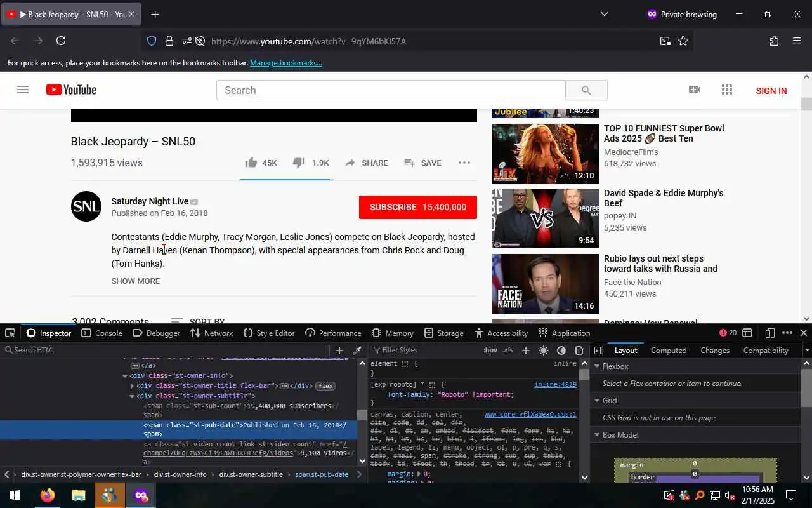Create a new node in markup view

339,350
